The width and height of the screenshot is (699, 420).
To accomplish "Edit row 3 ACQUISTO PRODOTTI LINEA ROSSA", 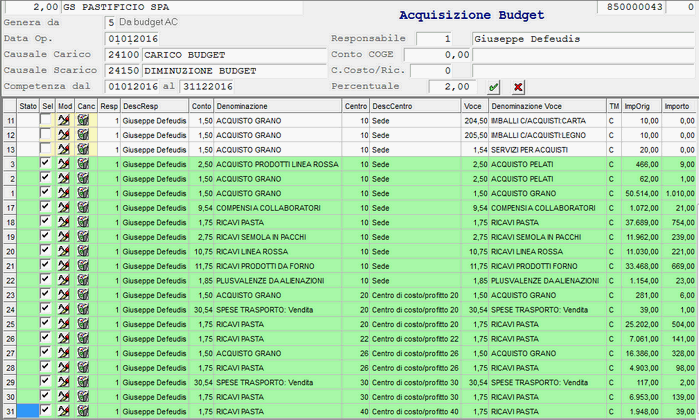I will [x=64, y=164].
